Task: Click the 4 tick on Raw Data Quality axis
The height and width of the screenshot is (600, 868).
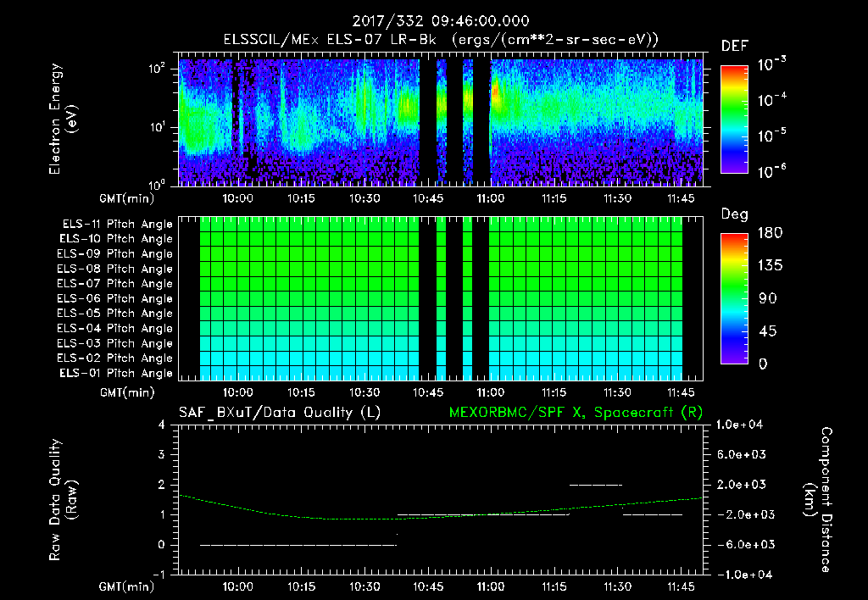Action: coord(161,425)
